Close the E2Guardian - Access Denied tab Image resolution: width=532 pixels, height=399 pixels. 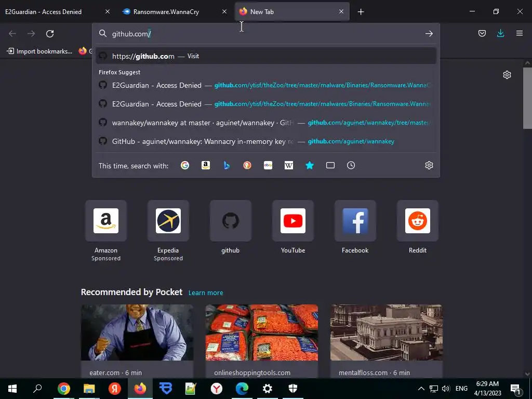click(x=107, y=11)
